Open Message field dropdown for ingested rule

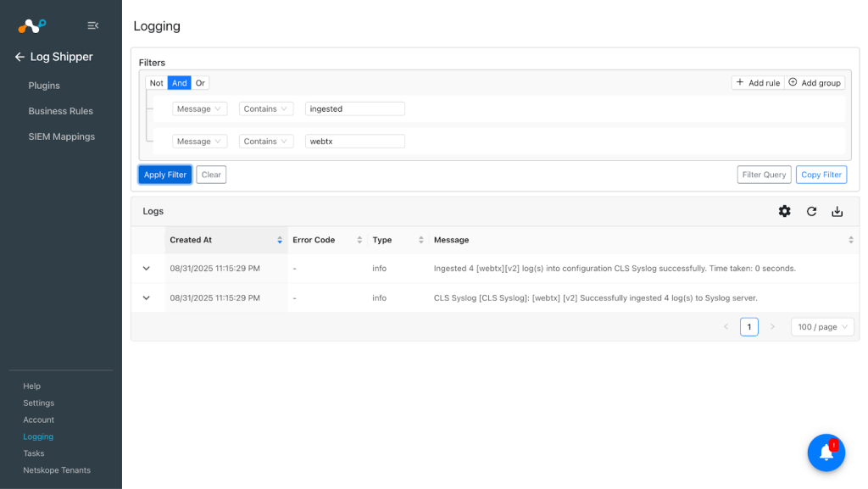(x=199, y=109)
